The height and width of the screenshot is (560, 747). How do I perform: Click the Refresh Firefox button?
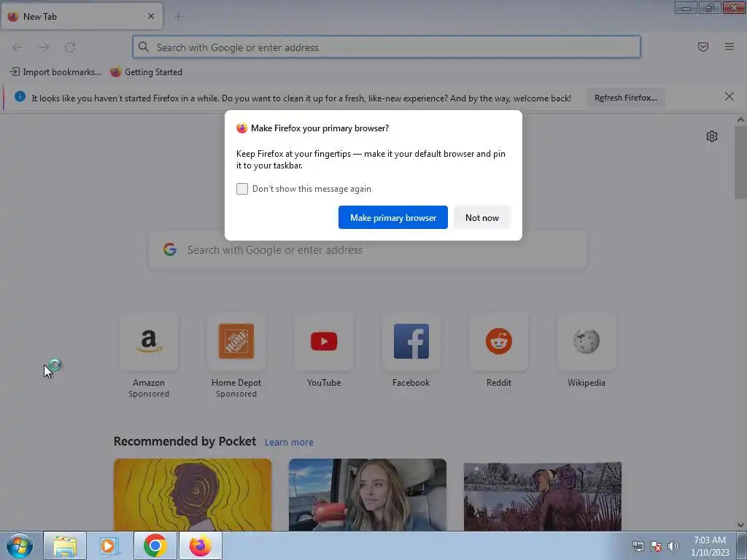pos(625,98)
